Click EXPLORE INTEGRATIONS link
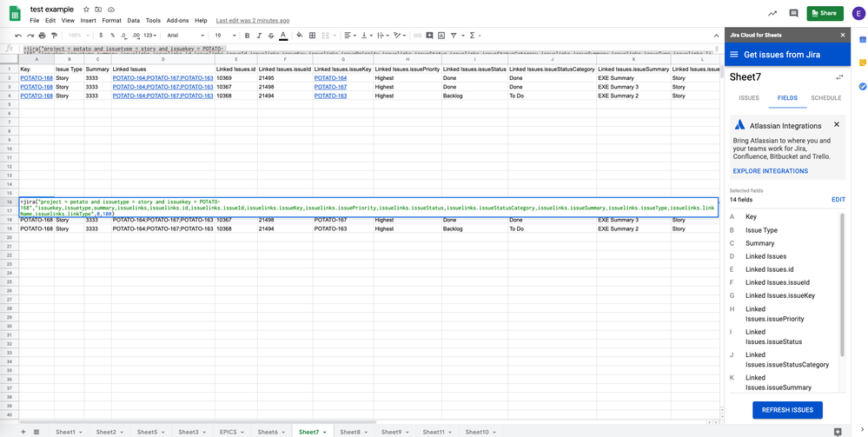Viewport: 868px width, 437px height. pos(770,171)
